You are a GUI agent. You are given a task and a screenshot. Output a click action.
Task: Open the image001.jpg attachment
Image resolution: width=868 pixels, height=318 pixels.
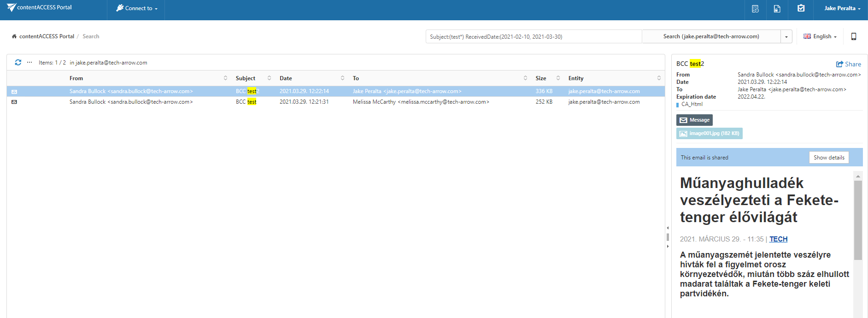(710, 133)
